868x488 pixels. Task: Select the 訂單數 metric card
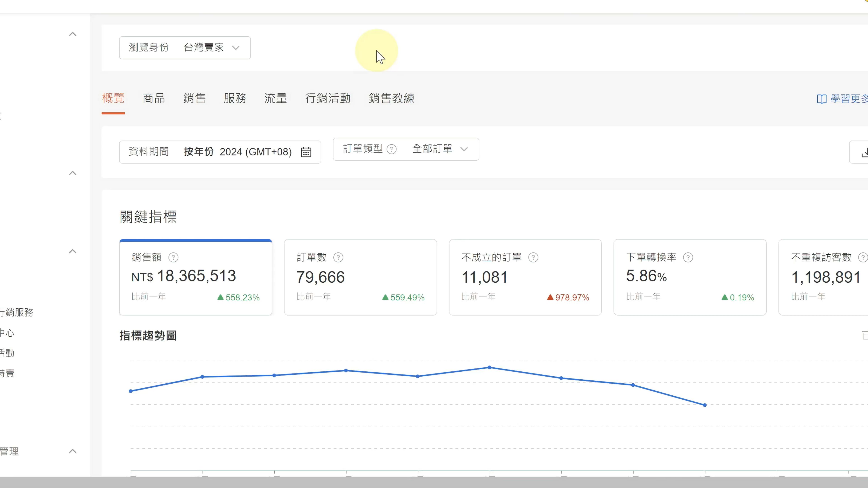360,277
